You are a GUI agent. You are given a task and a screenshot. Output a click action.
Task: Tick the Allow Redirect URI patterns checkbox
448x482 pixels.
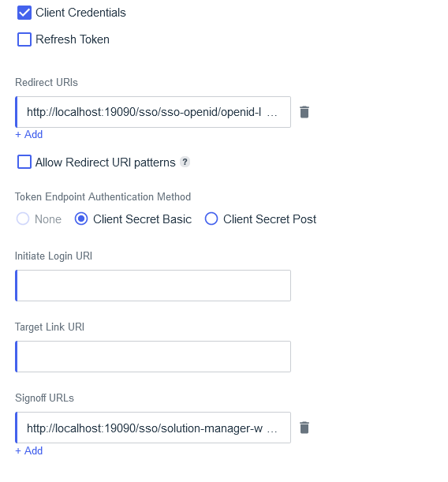pos(24,162)
